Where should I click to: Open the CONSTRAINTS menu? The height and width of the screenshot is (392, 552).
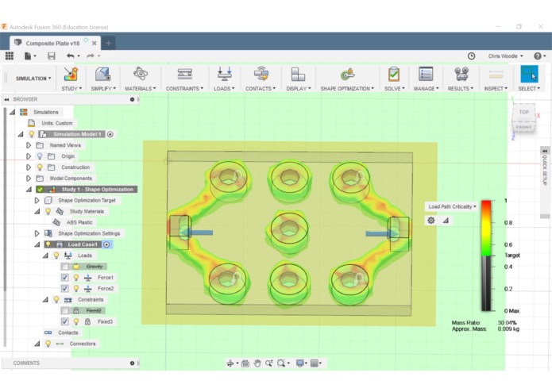point(184,89)
